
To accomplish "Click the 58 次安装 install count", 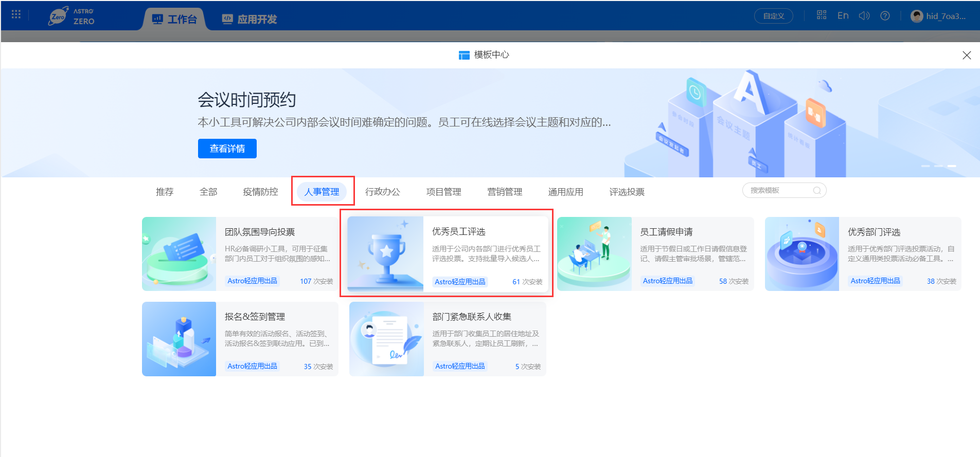I will click(x=734, y=281).
